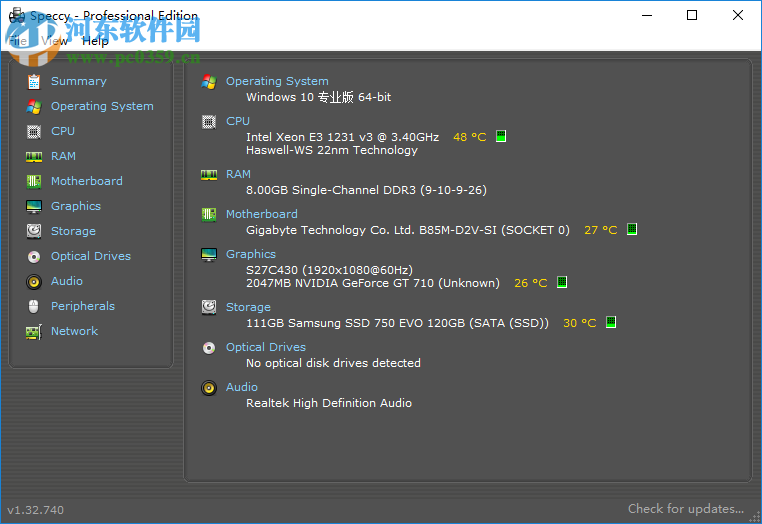This screenshot has height=524, width=762.
Task: Click the version v1.32.740 label
Action: tap(35, 510)
